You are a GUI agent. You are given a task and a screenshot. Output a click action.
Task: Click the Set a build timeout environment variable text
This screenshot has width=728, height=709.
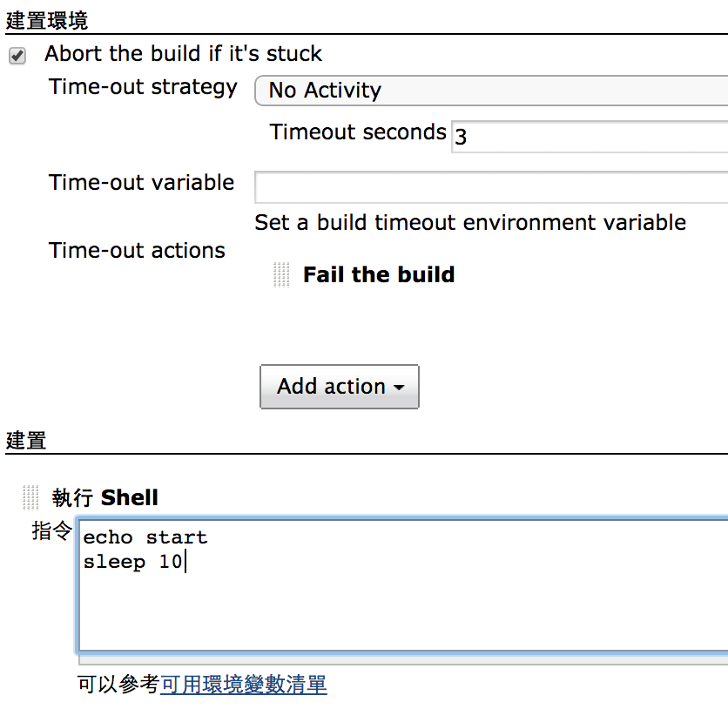(x=470, y=223)
